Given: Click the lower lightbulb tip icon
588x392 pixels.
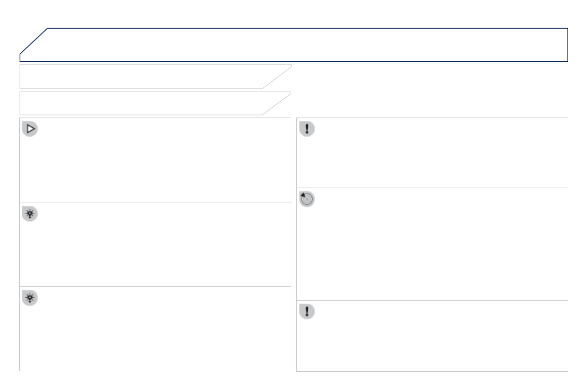Looking at the screenshot, I should click(x=30, y=298).
